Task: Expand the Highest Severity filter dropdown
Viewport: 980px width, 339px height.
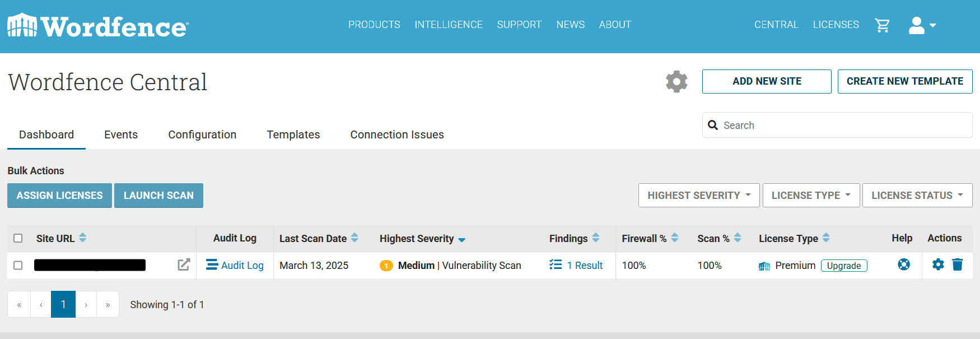Action: click(699, 196)
